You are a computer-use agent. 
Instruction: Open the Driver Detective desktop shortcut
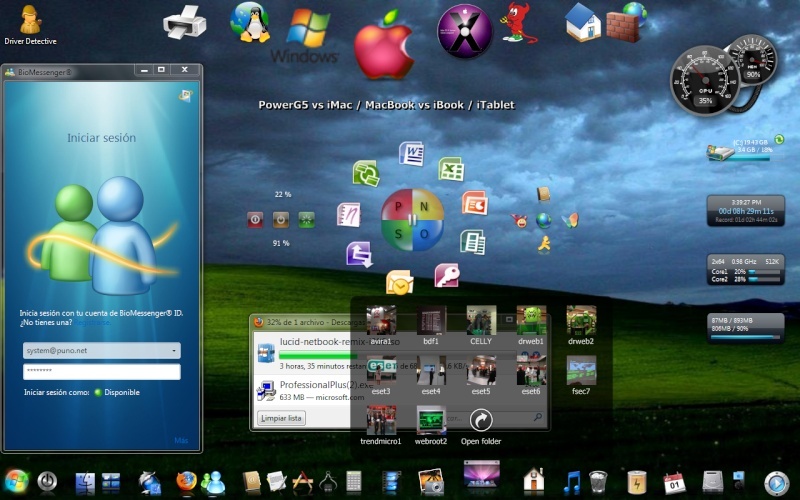[x=31, y=24]
